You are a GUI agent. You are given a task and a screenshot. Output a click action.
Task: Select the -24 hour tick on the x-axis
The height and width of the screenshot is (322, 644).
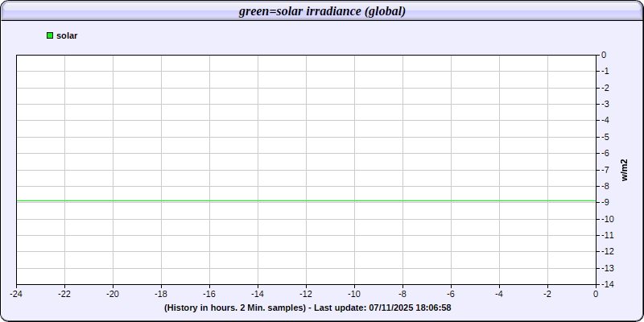[x=16, y=294]
